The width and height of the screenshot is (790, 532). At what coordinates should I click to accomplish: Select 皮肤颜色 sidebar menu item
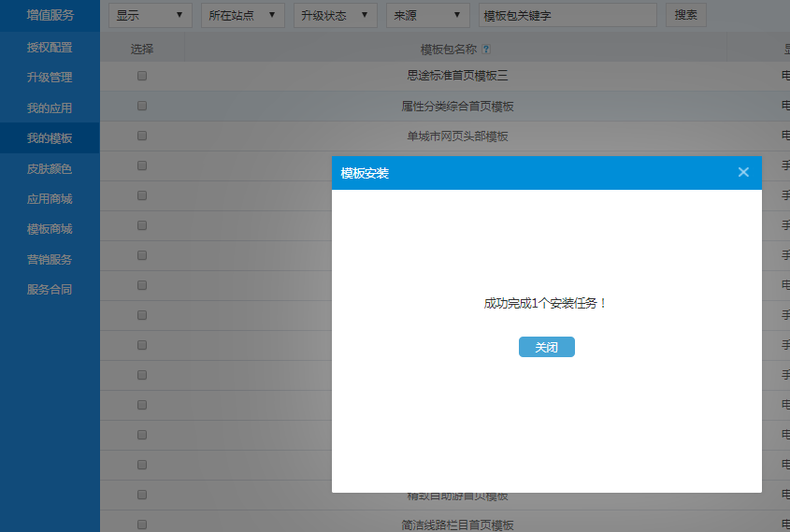click(x=50, y=169)
